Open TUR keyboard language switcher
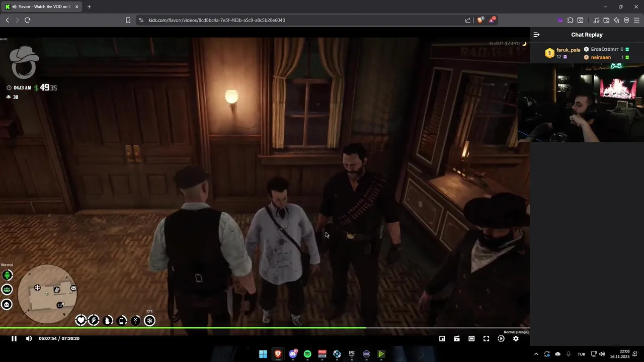The image size is (644, 362). pos(581,354)
